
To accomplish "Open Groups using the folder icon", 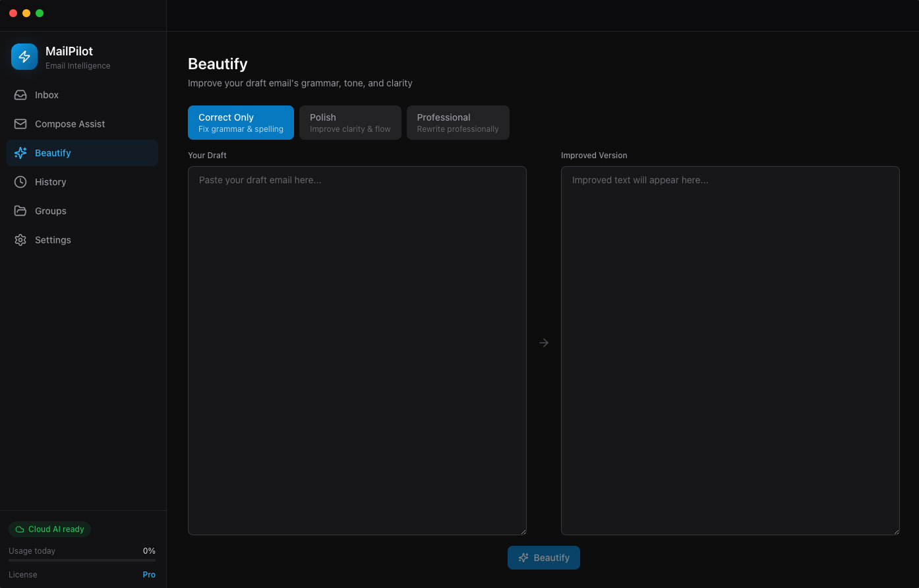I will pos(20,211).
